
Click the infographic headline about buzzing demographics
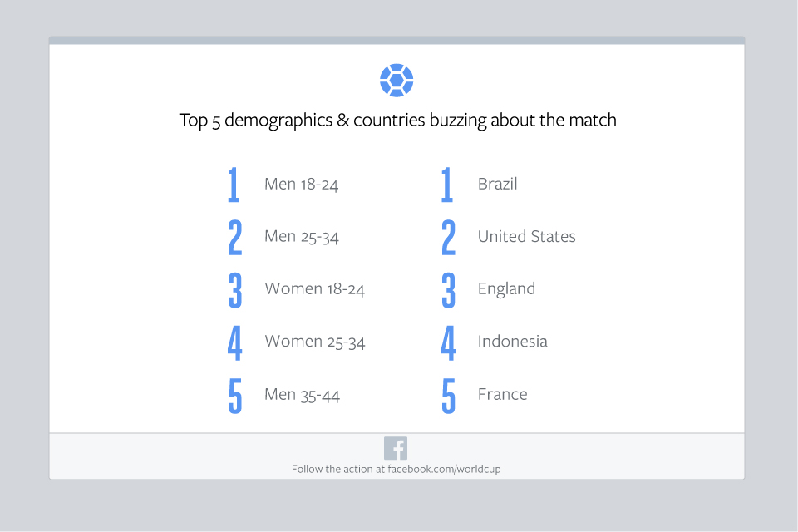[397, 121]
